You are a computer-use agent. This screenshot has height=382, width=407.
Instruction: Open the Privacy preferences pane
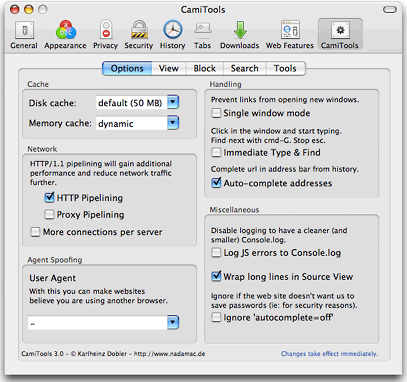(x=106, y=35)
